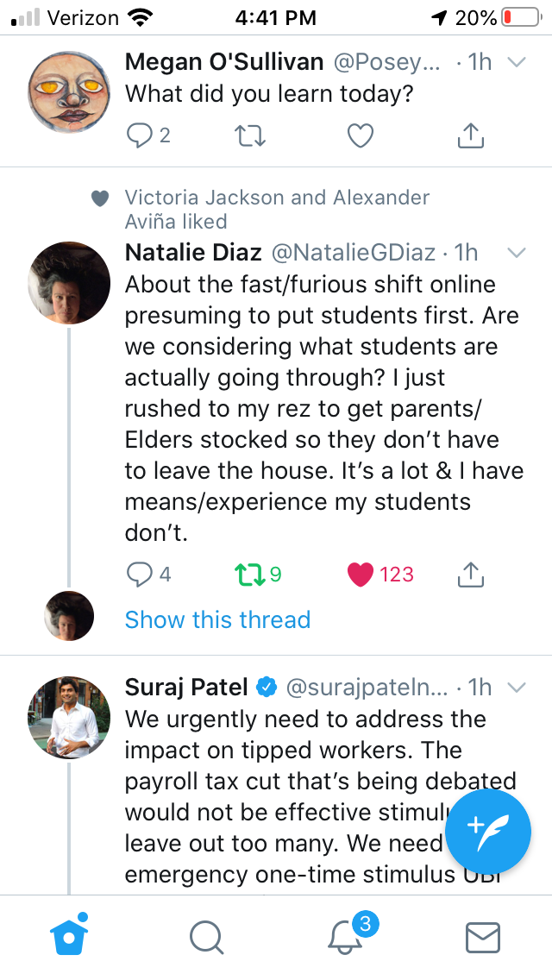Open the Show this thread link
Screen dimensions: 552x980
[x=217, y=619]
